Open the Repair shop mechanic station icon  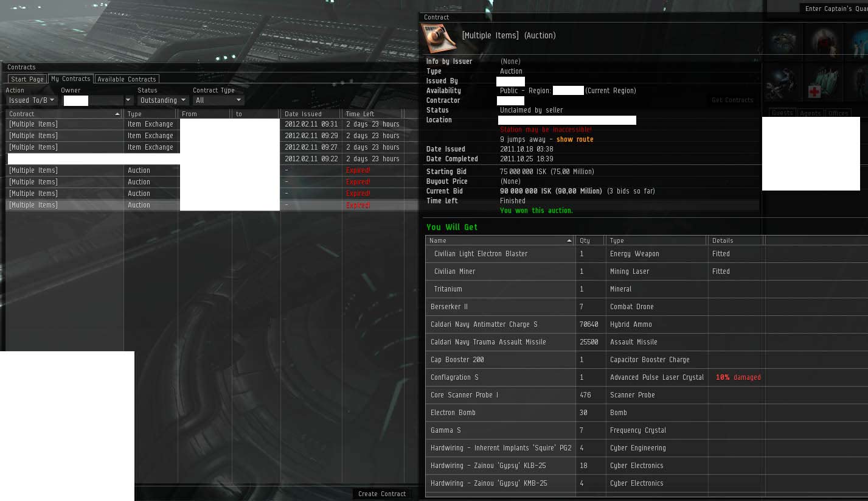[783, 82]
